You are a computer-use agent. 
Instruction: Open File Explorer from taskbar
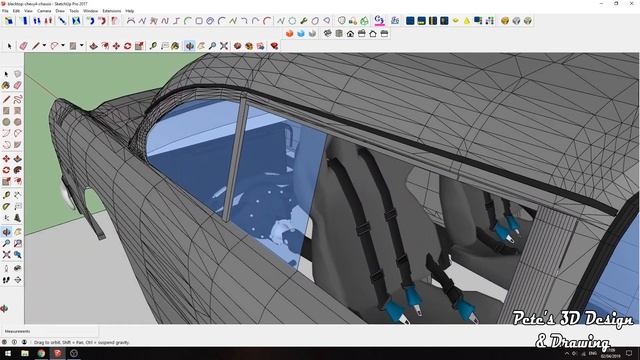[25, 353]
